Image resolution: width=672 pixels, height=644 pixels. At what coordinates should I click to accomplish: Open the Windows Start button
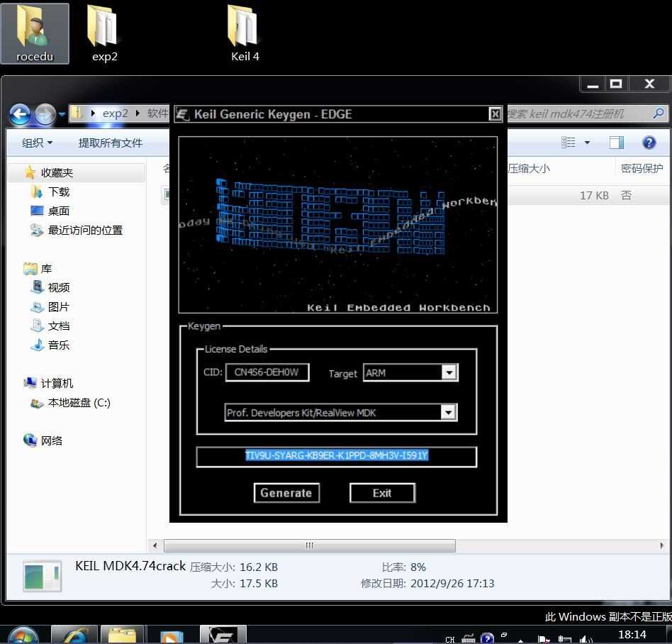click(22, 635)
